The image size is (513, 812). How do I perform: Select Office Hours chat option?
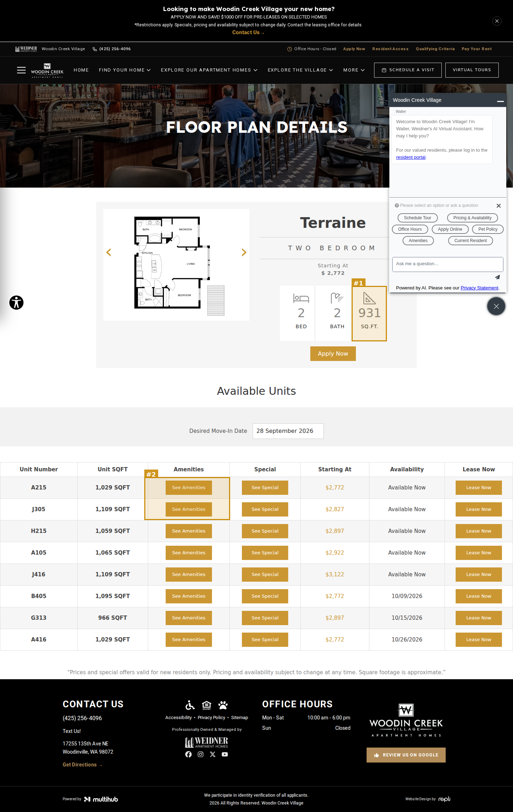(x=410, y=229)
